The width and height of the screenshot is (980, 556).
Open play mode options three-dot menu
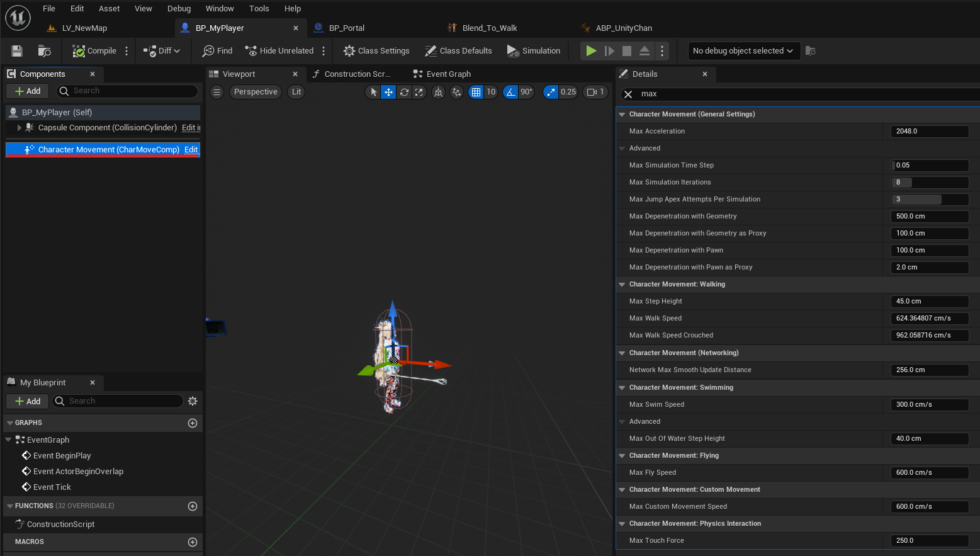[662, 51]
